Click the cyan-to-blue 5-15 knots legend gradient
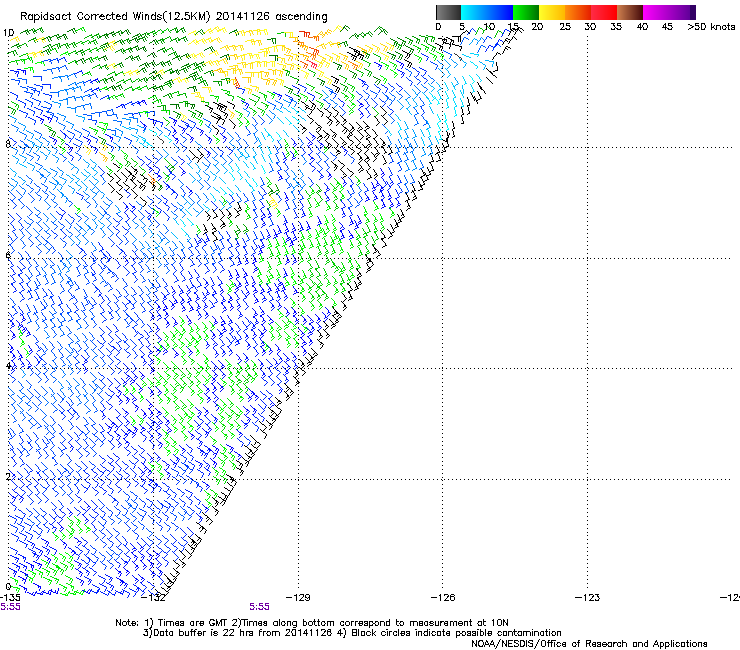 click(487, 12)
